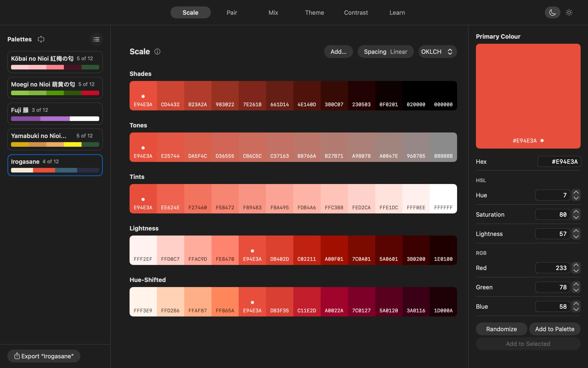The height and width of the screenshot is (368, 588).
Task: Click the Export "Irogasane" button
Action: pyautogui.click(x=44, y=356)
